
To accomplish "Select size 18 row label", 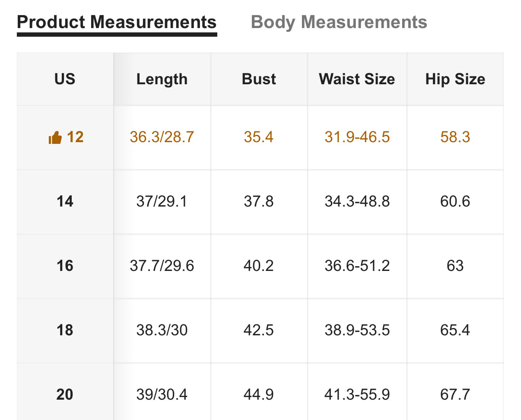I will 65,330.
